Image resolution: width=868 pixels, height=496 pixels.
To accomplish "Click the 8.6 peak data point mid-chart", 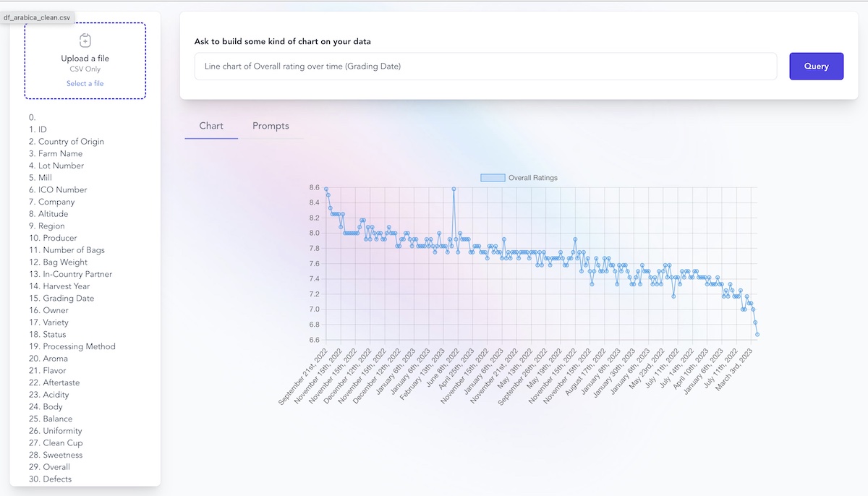I will pyautogui.click(x=454, y=189).
